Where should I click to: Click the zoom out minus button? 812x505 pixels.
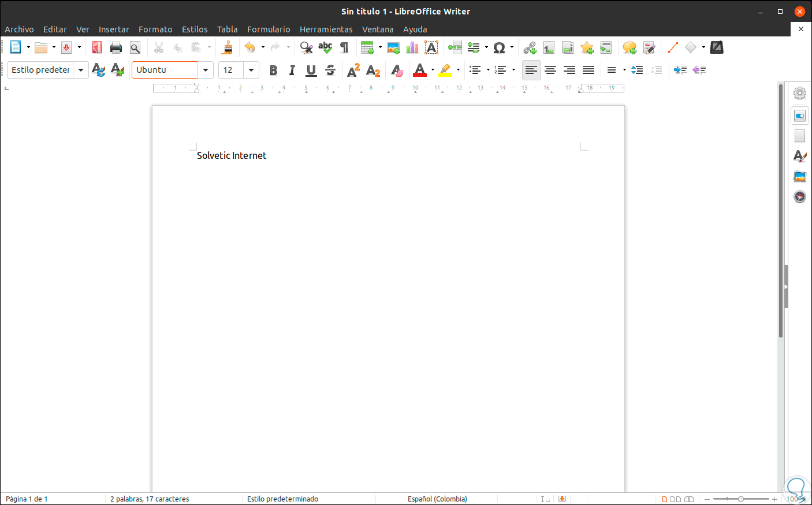(x=707, y=499)
